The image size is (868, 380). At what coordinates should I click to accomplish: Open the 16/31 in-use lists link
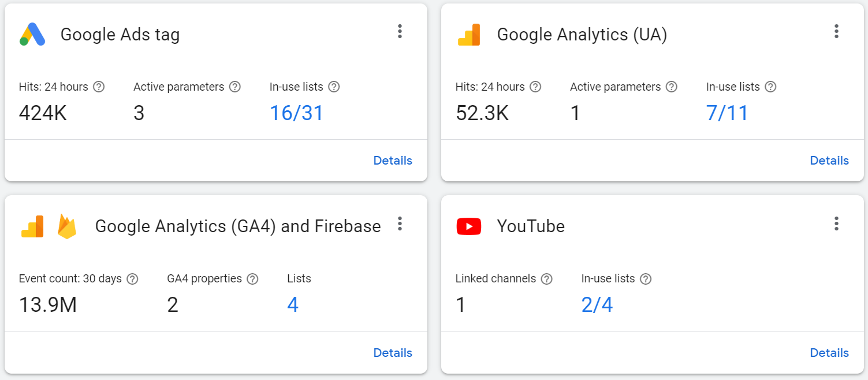pos(297,113)
